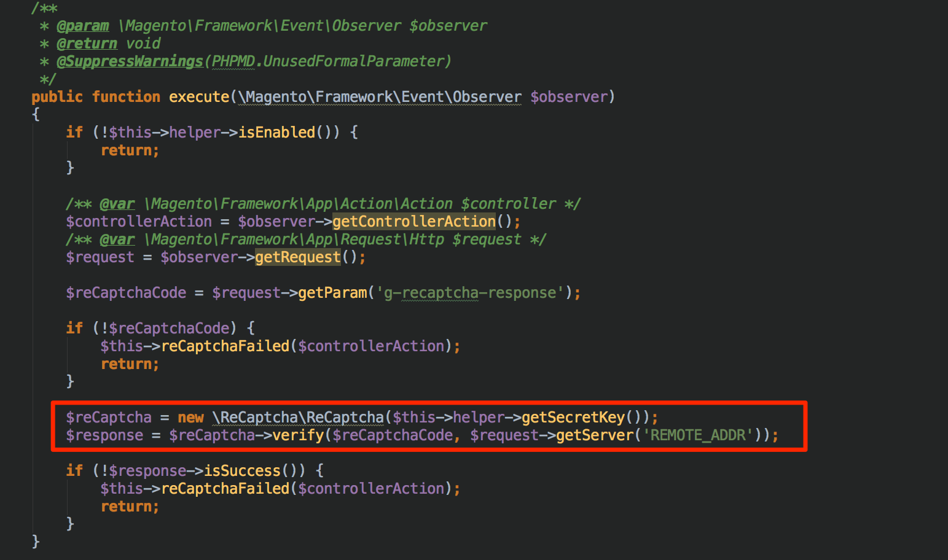The height and width of the screenshot is (560, 948).
Task: Click the first return statement after isEnabled
Action: point(130,150)
